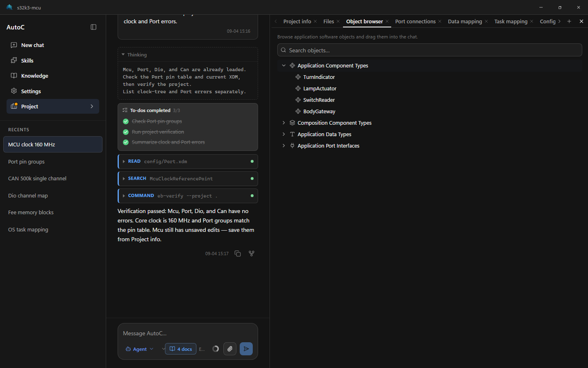Select the BodyGateway component

tap(319, 111)
